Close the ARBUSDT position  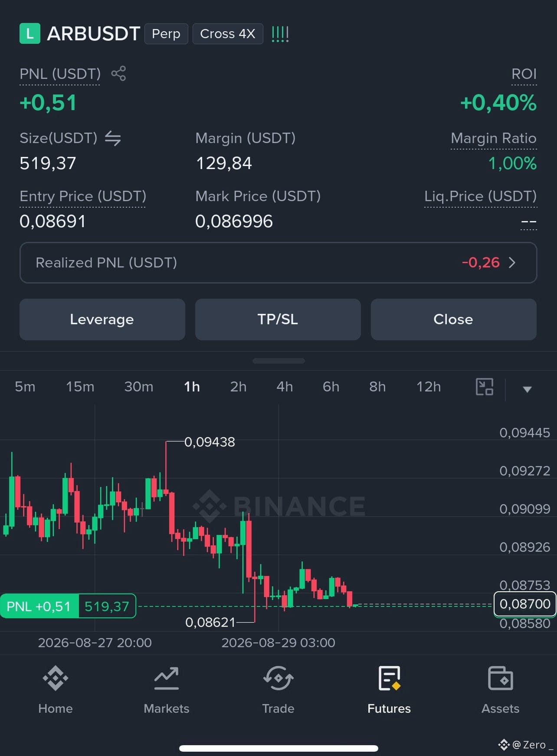(454, 319)
